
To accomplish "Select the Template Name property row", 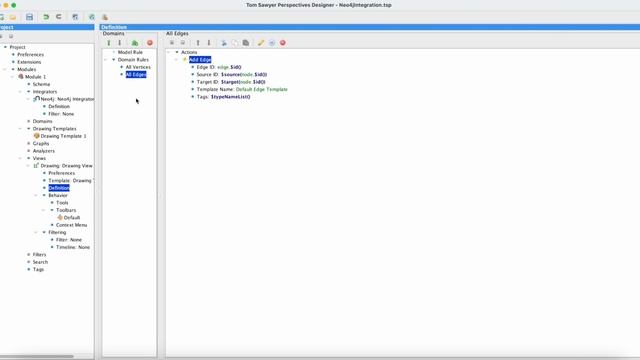I will pos(242,89).
